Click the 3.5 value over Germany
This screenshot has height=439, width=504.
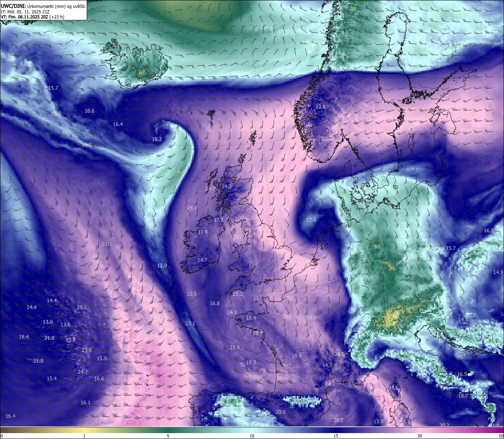pyautogui.click(x=377, y=246)
